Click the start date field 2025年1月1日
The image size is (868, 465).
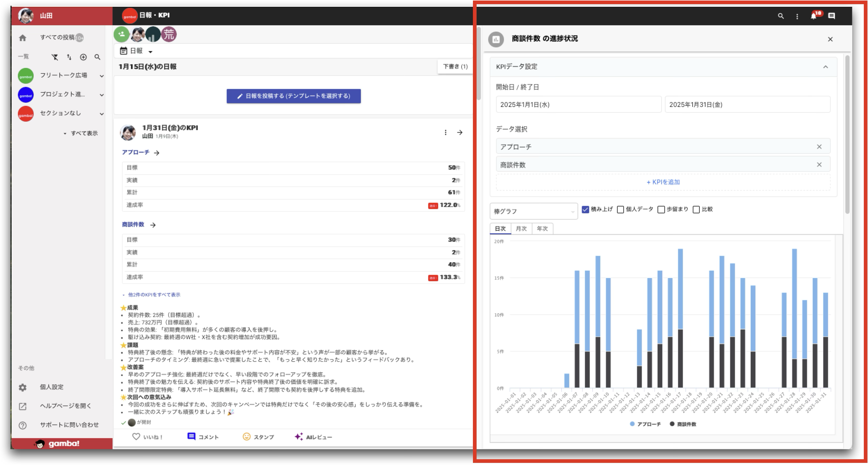579,104
